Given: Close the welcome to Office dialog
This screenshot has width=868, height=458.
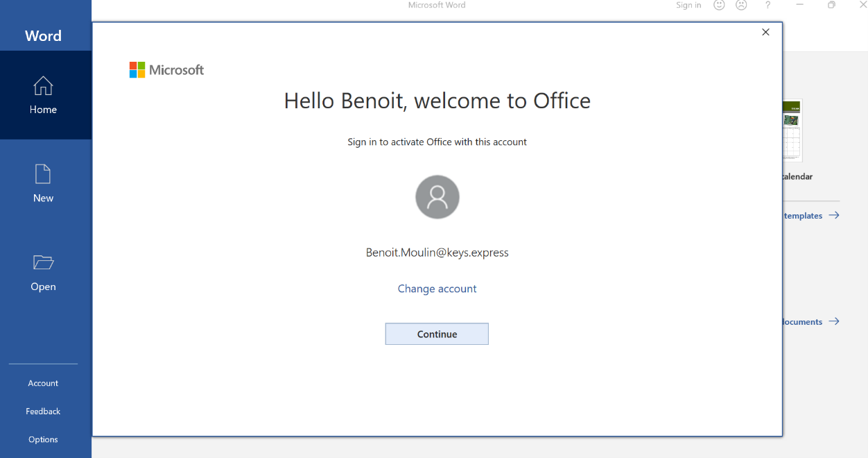Looking at the screenshot, I should click(765, 32).
